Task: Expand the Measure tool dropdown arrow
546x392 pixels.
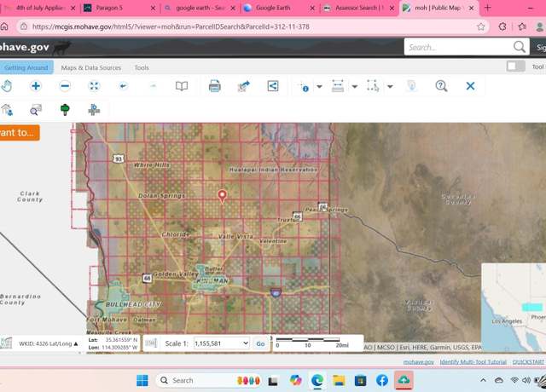Action: click(x=355, y=87)
